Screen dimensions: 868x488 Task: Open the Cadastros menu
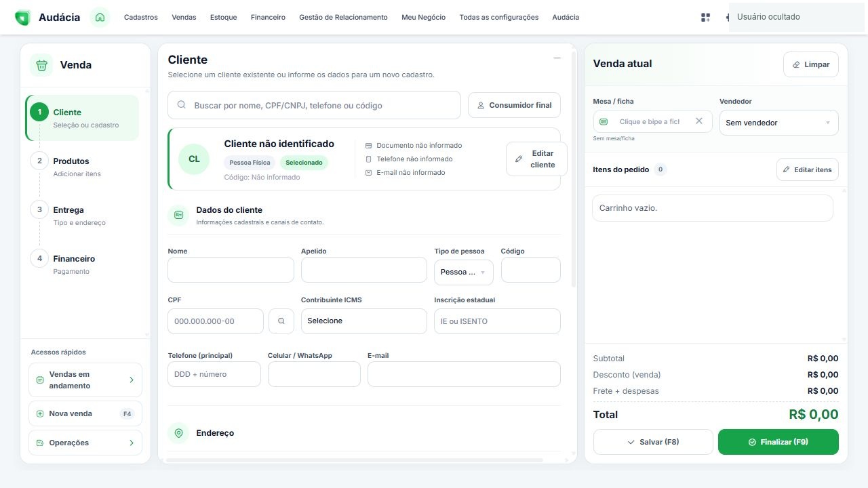point(141,18)
